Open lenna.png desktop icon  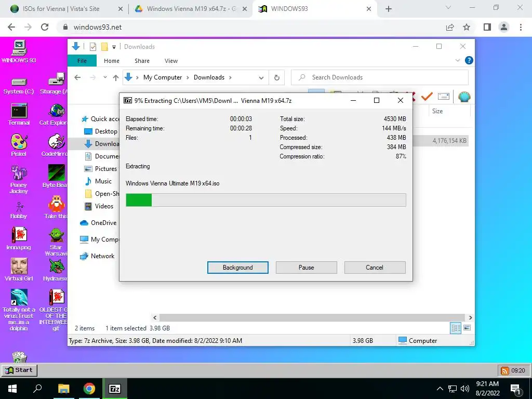tap(19, 238)
